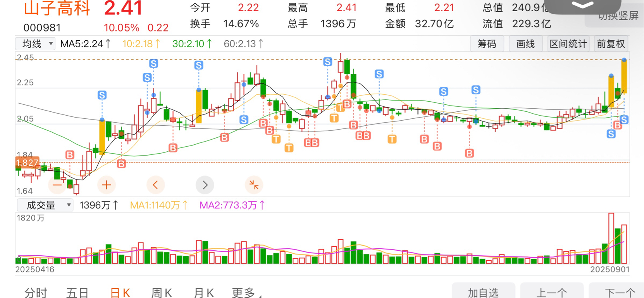
Task: Select 月K tab
Action: pyautogui.click(x=203, y=292)
